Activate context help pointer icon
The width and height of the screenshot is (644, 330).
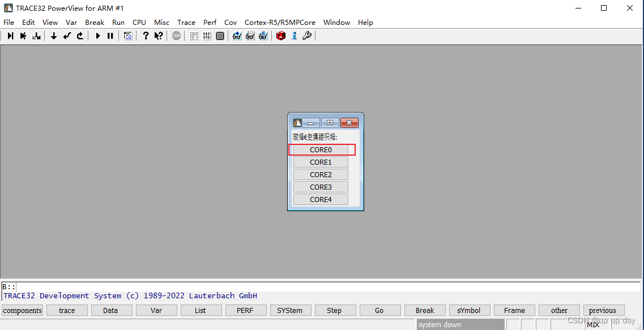[159, 36]
